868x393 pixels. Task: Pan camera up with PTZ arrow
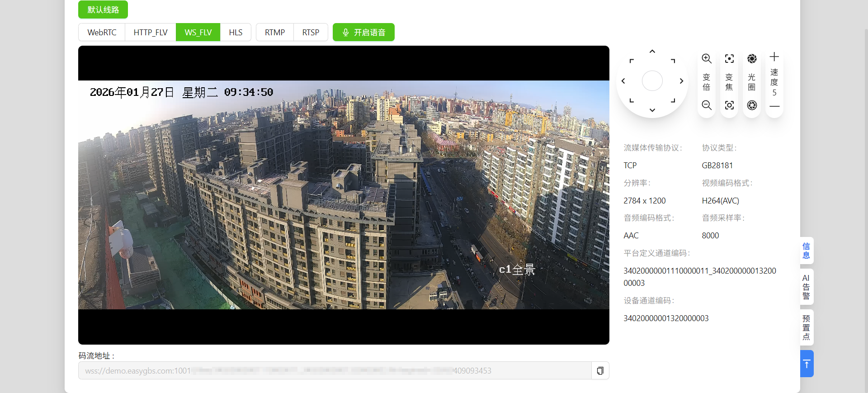click(x=652, y=52)
